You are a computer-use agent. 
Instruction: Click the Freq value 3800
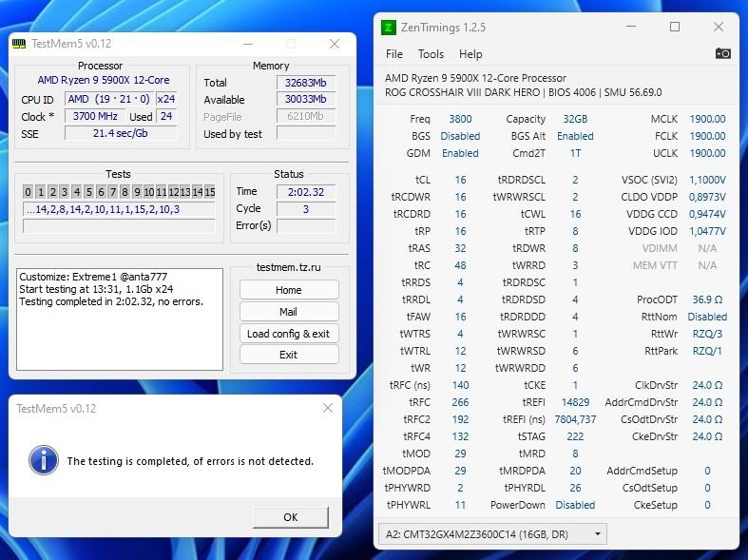point(460,119)
